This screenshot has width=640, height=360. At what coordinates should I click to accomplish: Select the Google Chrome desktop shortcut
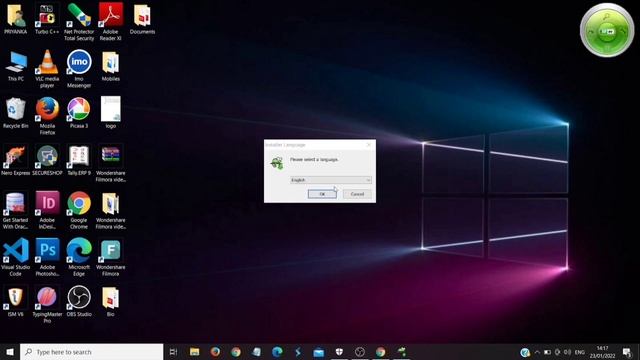[x=79, y=211]
